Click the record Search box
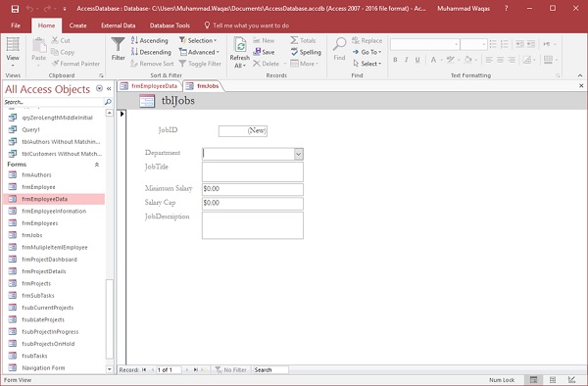 point(270,370)
